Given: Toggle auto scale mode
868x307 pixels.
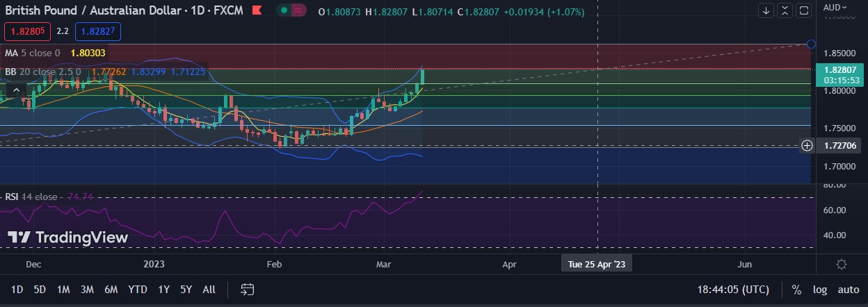Looking at the screenshot, I should (848, 290).
